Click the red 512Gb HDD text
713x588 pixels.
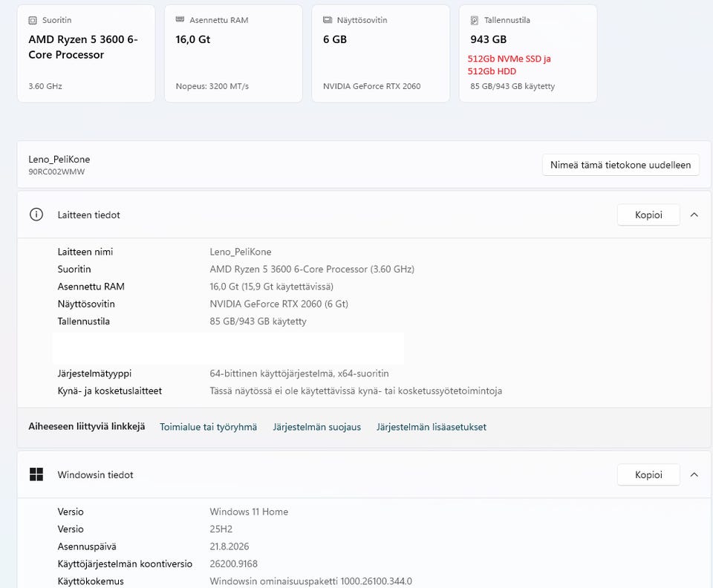(x=492, y=71)
